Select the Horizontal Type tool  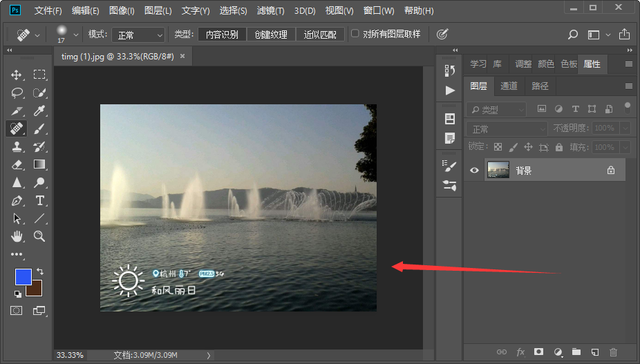coord(40,200)
